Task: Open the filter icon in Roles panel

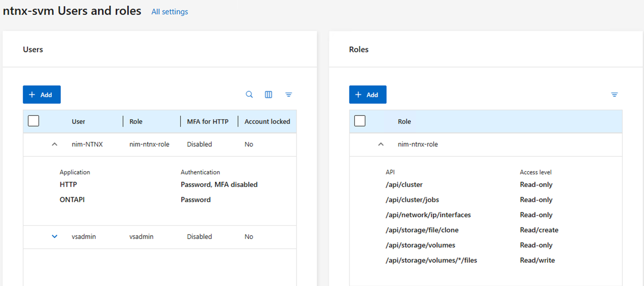Action: click(x=614, y=95)
